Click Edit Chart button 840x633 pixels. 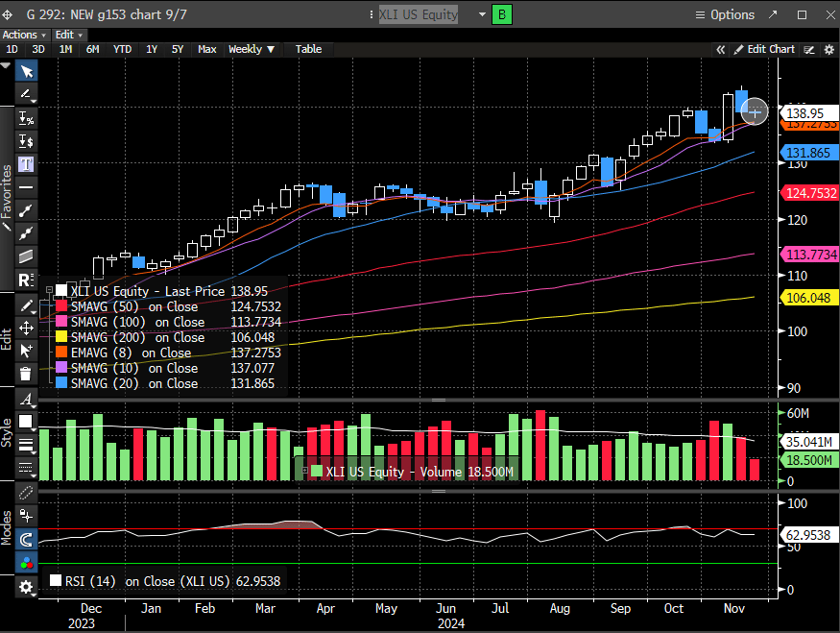point(764,49)
